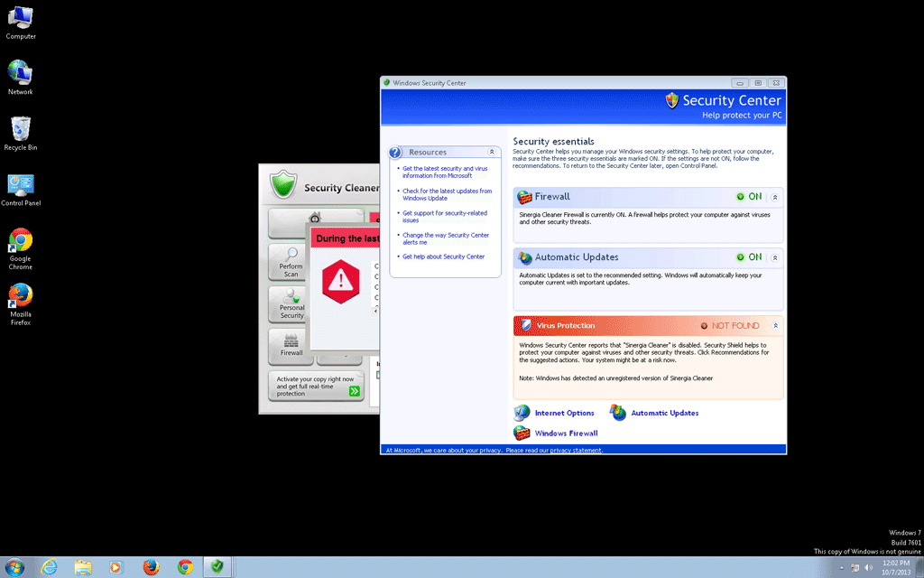This screenshot has width=924, height=578.
Task: Open Mozilla Firefox desktop shortcut
Action: coord(20,301)
